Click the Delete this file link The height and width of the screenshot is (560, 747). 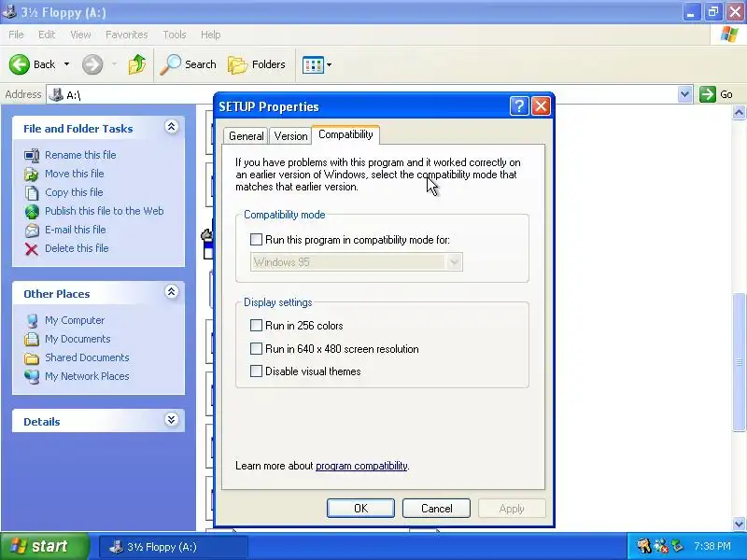77,248
